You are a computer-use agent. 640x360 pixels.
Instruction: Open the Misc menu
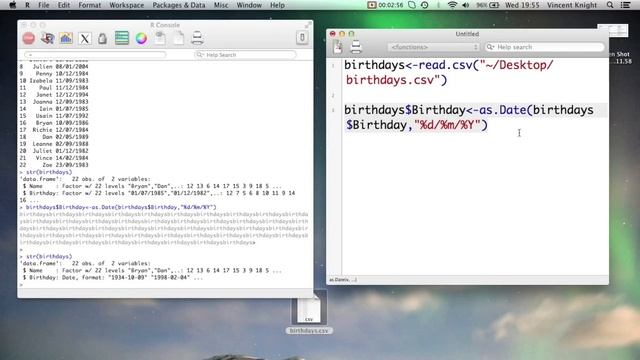(x=221, y=5)
